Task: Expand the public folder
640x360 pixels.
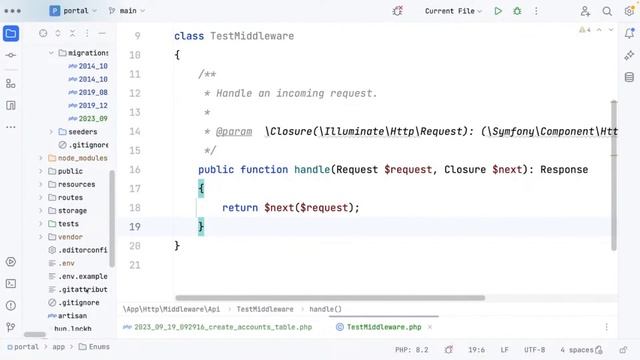Action: [x=41, y=171]
